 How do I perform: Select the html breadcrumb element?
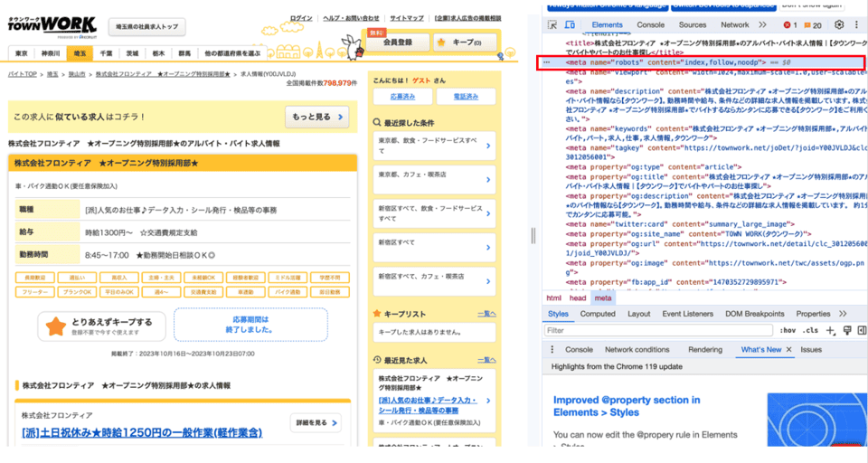(553, 298)
